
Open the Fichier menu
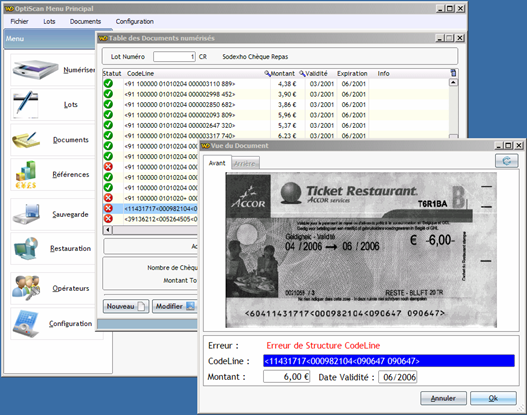[19, 22]
